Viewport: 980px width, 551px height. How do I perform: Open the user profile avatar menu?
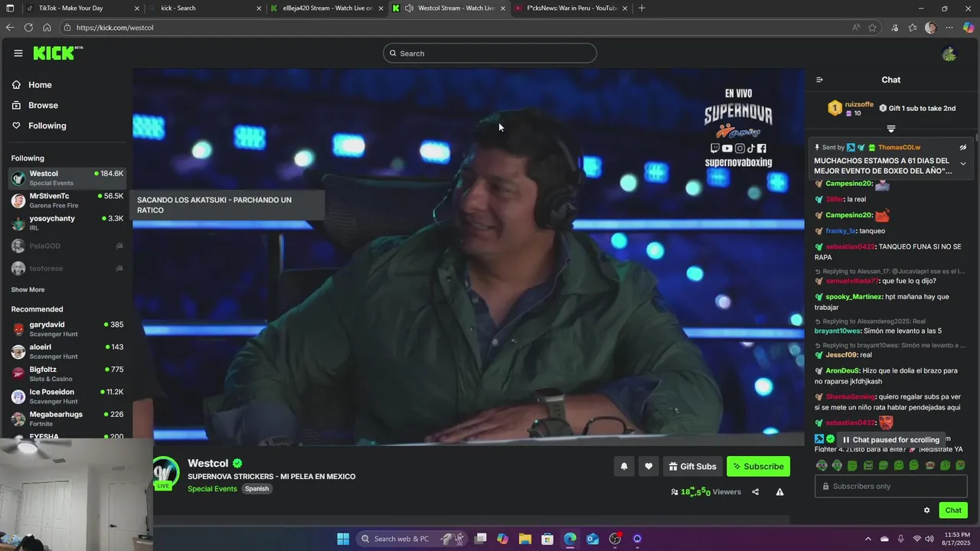[949, 54]
